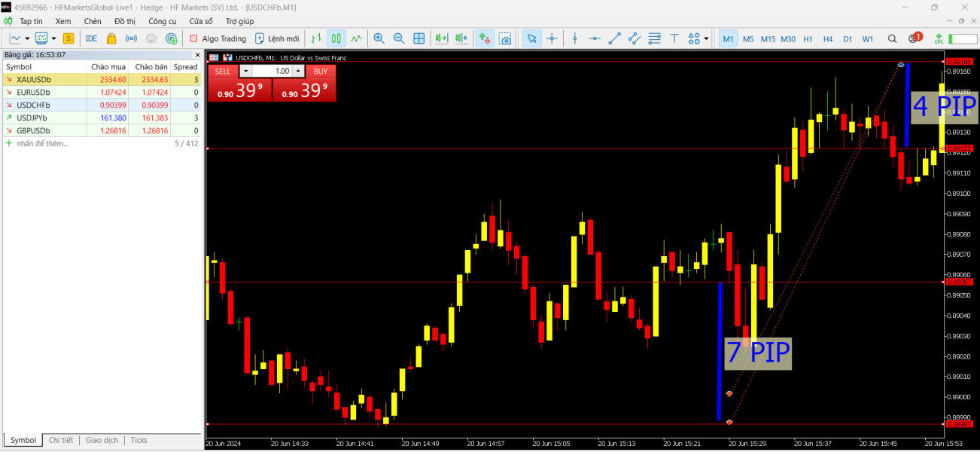Open the VPS cloud hosting icon
Screen dimensions: 980x452
click(151, 38)
